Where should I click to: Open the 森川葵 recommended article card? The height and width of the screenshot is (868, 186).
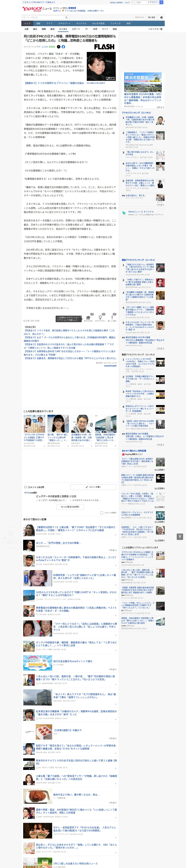(x=58, y=431)
